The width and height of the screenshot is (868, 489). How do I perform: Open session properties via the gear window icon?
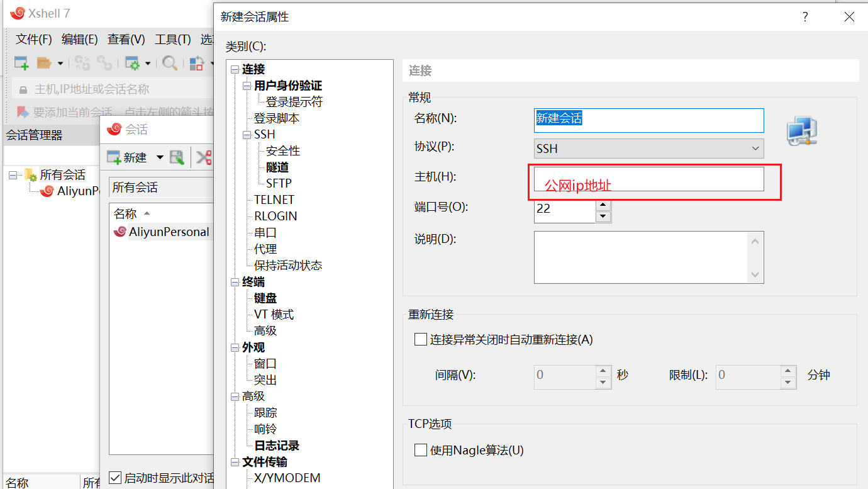coord(132,63)
